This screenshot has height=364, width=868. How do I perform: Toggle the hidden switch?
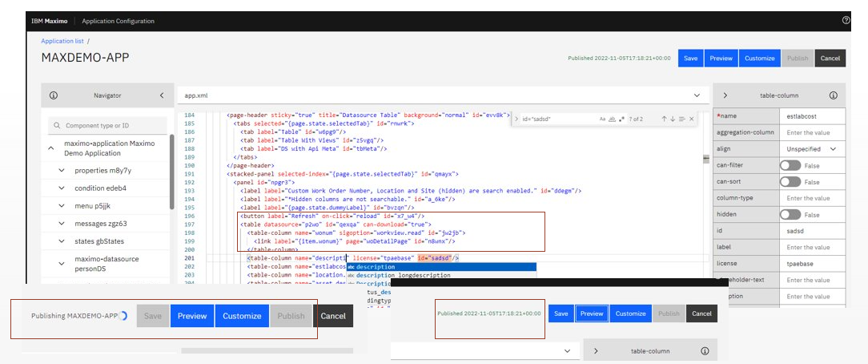(x=790, y=214)
